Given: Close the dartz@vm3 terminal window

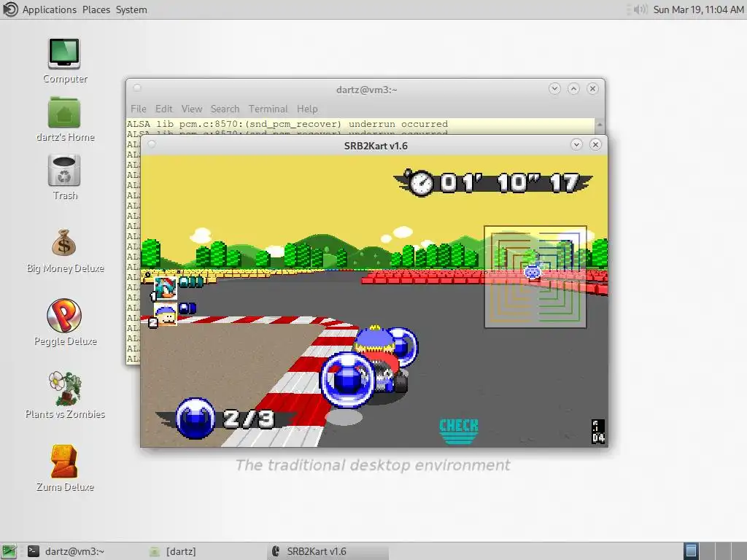Looking at the screenshot, I should pyautogui.click(x=592, y=88).
